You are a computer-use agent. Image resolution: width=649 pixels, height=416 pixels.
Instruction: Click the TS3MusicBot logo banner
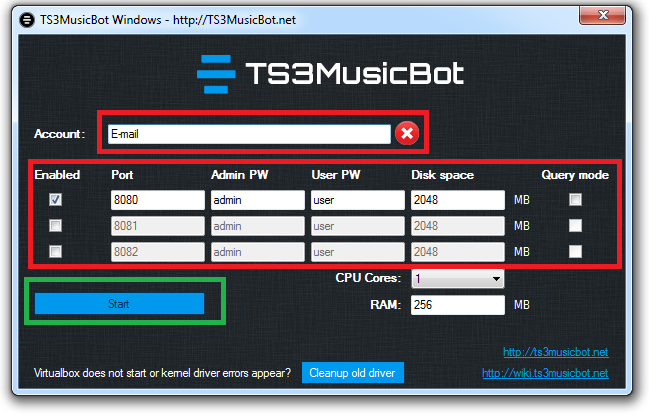point(330,74)
